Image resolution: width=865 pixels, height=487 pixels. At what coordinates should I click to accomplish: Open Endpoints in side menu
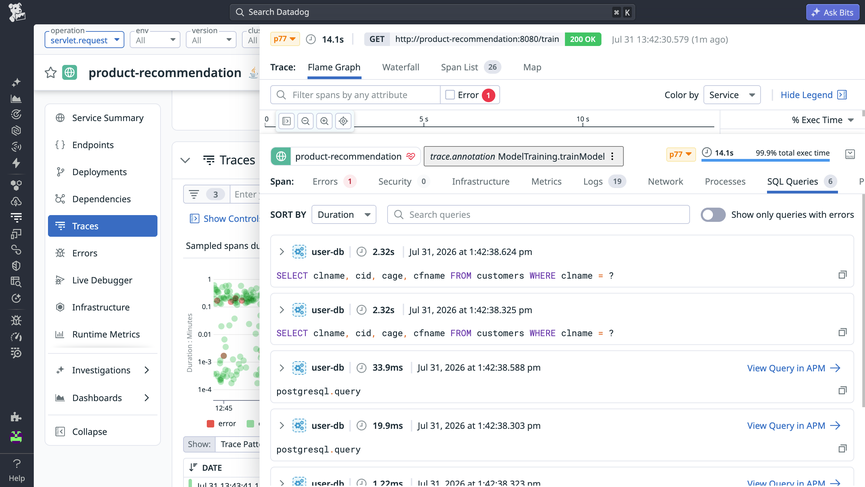click(103, 145)
